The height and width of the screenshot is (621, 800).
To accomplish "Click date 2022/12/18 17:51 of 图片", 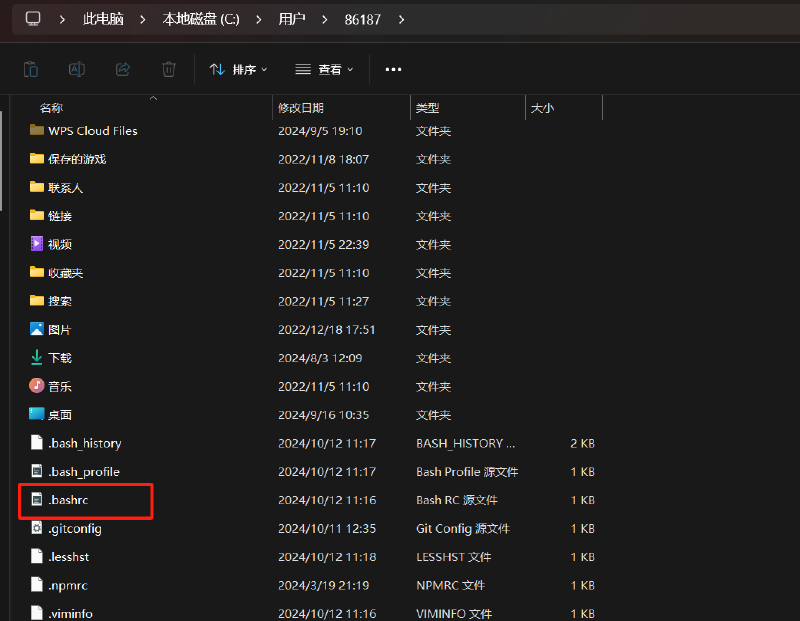I will 327,330.
